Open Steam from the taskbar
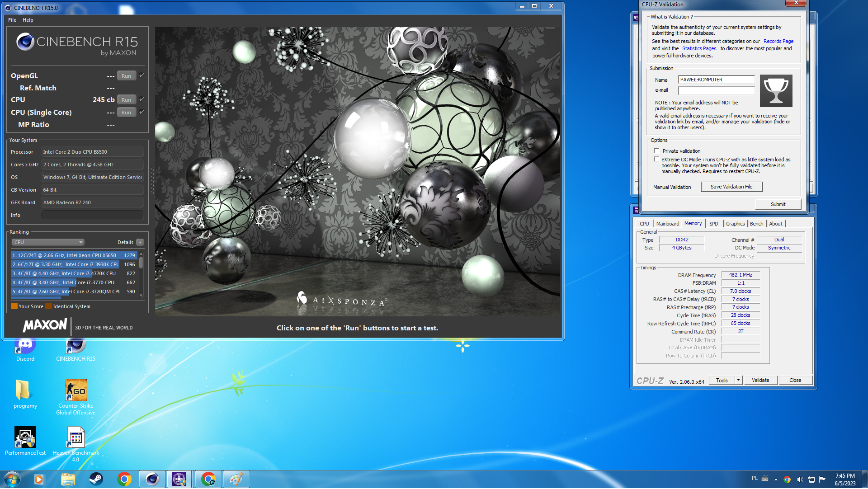 pyautogui.click(x=96, y=480)
